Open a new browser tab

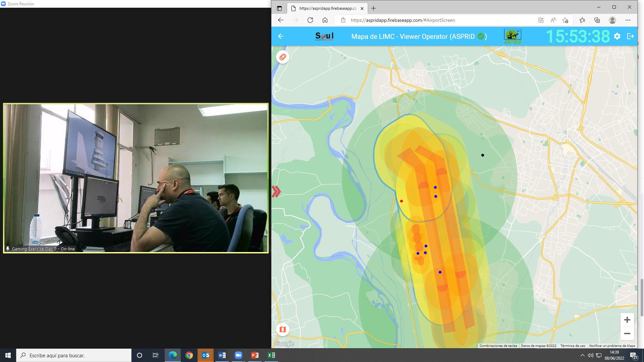(374, 8)
